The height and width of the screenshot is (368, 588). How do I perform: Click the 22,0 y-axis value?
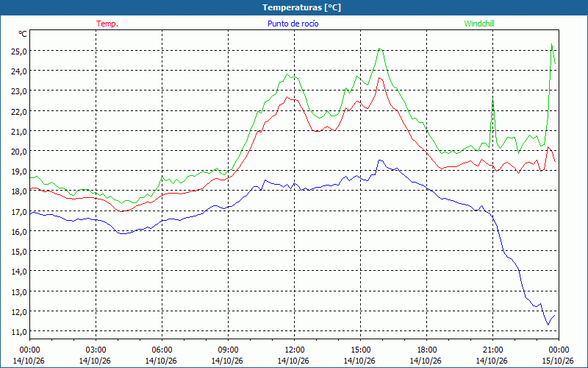(19, 112)
